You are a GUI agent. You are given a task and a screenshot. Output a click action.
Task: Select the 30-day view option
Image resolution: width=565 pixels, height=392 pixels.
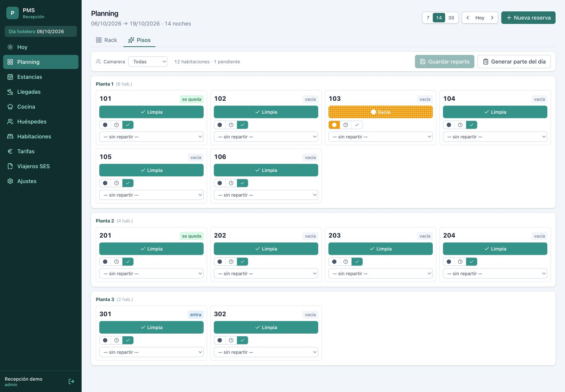451,18
